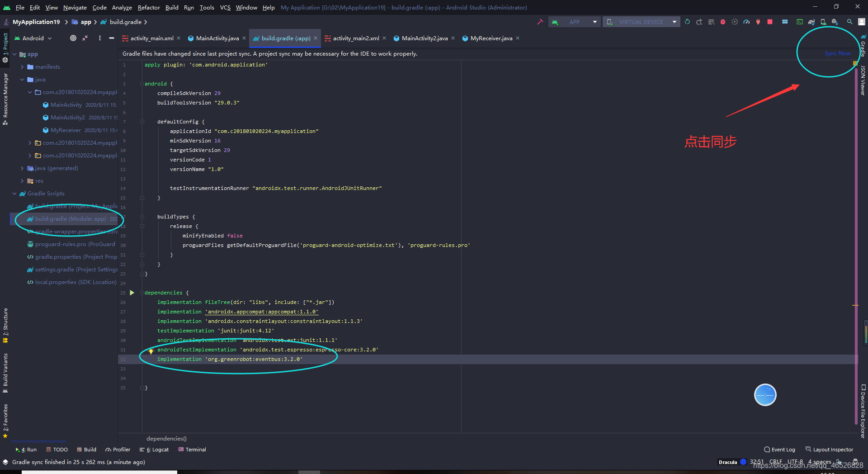Toggle the Resource Manager tool window

tap(5, 99)
